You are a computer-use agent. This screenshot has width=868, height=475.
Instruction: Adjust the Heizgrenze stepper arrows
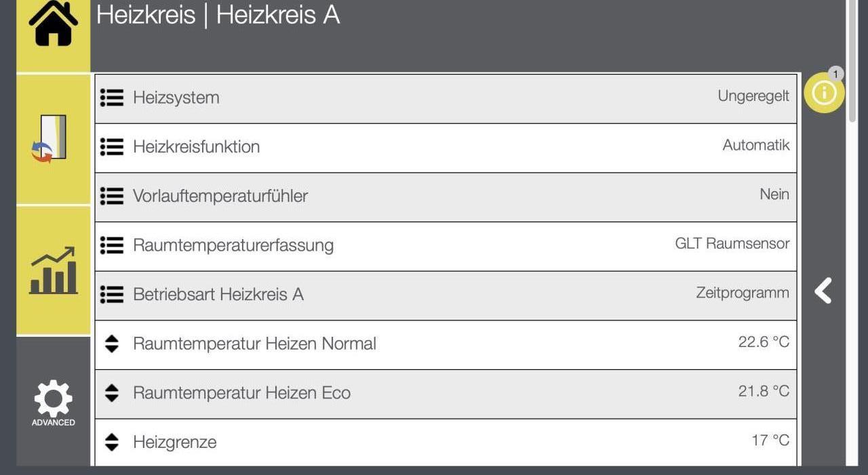click(112, 442)
